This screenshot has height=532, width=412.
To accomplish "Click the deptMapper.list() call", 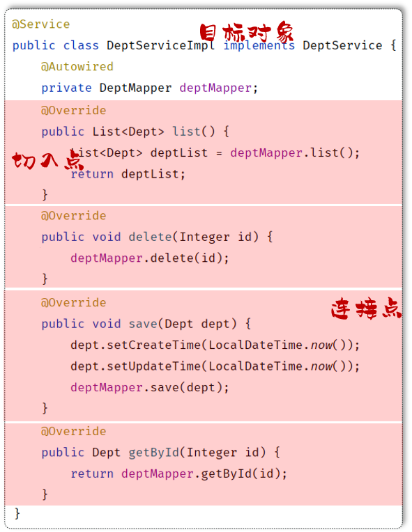I will coord(294,153).
